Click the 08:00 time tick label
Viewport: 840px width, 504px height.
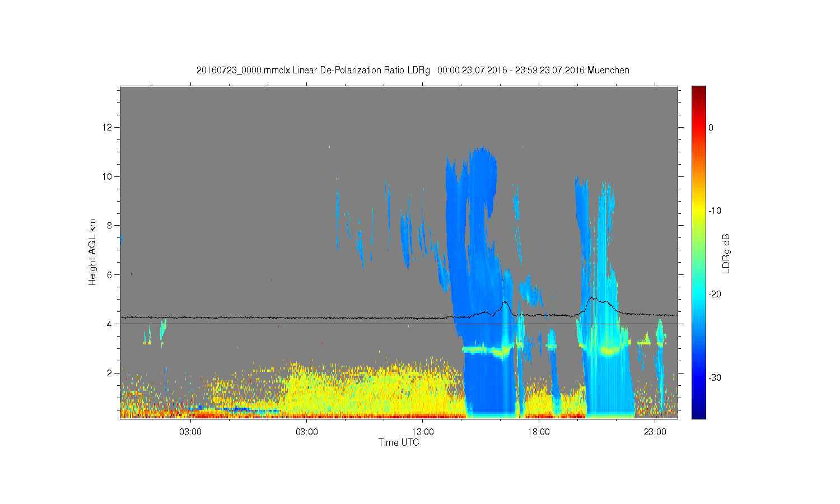[x=307, y=432]
